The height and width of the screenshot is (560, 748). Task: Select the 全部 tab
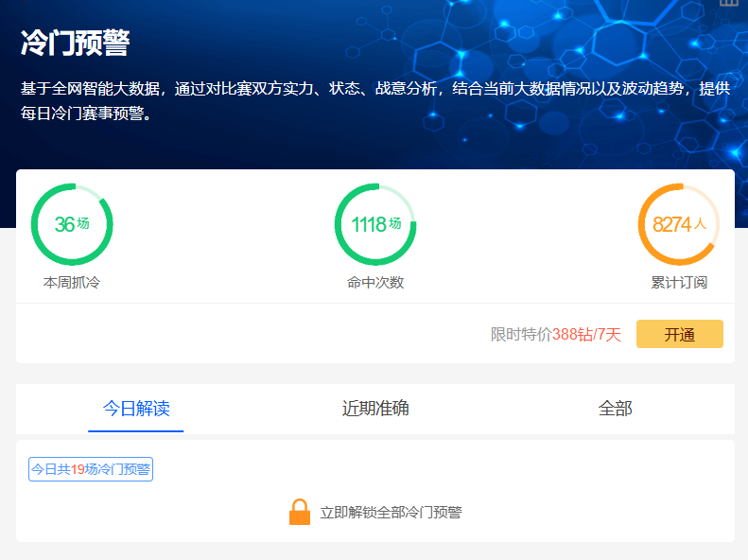pyautogui.click(x=615, y=409)
